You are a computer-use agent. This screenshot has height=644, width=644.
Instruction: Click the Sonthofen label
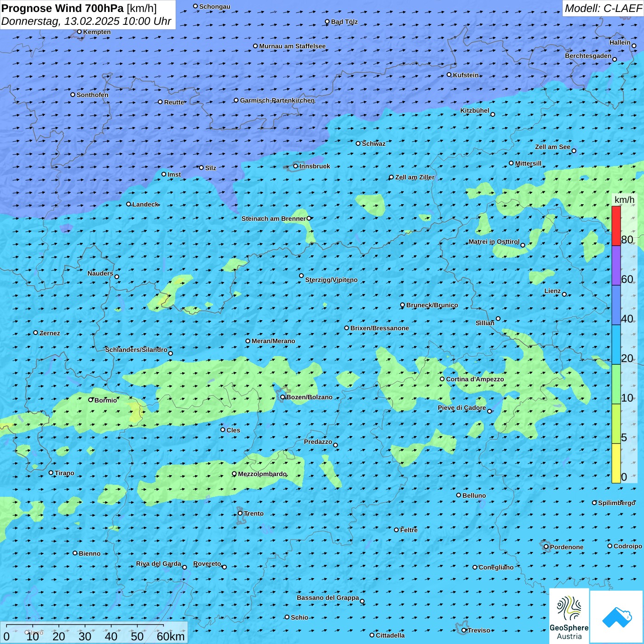pyautogui.click(x=92, y=95)
